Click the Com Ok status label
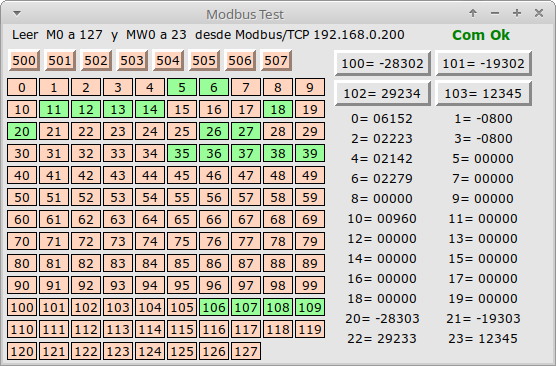 coord(481,35)
